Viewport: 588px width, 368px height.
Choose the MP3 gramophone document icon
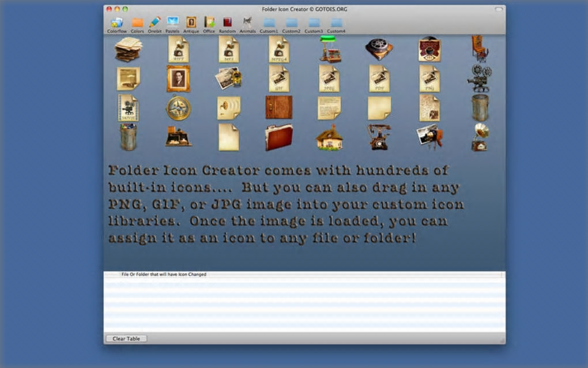pyautogui.click(x=229, y=49)
